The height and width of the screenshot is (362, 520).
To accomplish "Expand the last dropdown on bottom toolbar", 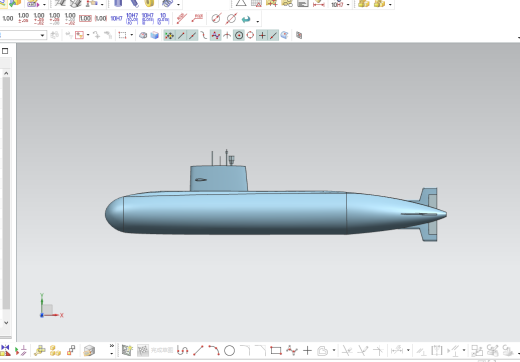I will 518,353.
